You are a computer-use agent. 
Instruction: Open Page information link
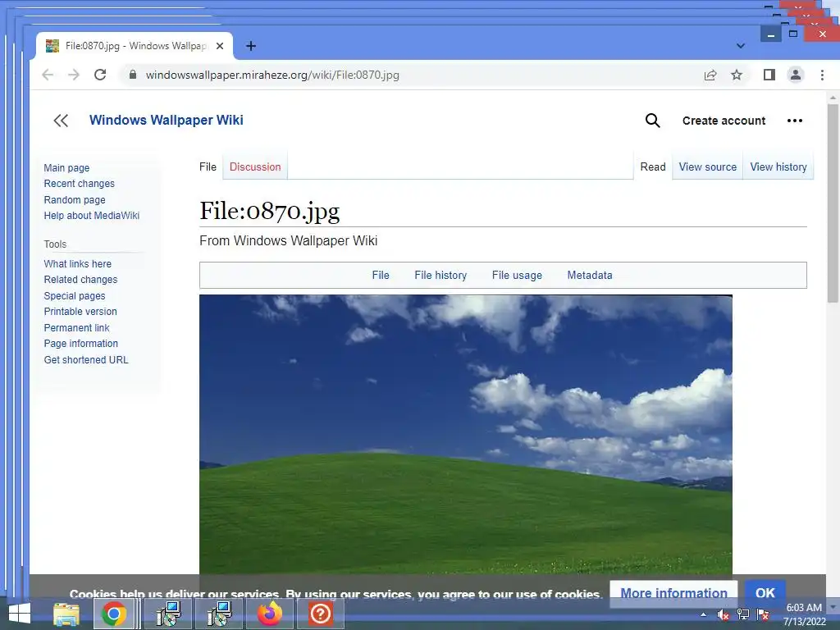(81, 344)
